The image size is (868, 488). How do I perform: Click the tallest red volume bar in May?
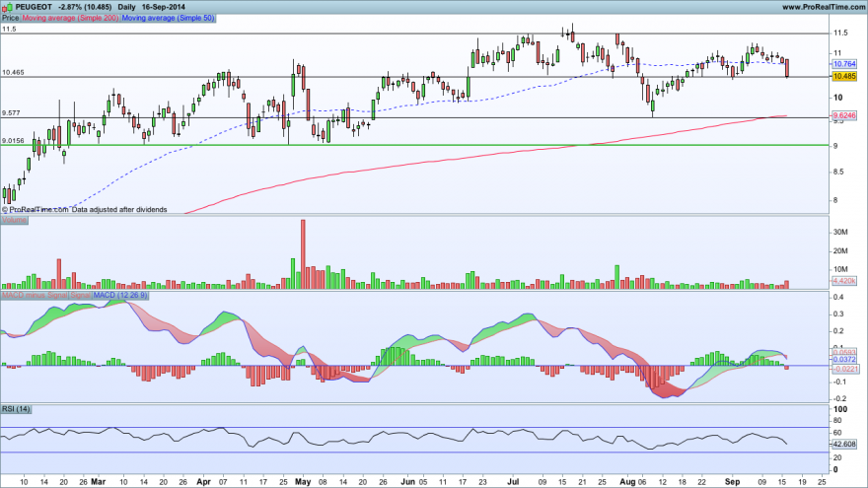[x=303, y=254]
